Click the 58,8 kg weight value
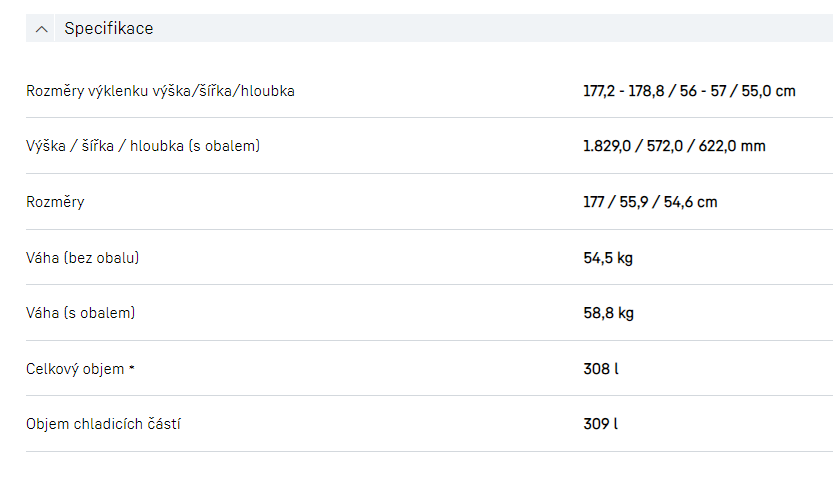 [x=608, y=313]
